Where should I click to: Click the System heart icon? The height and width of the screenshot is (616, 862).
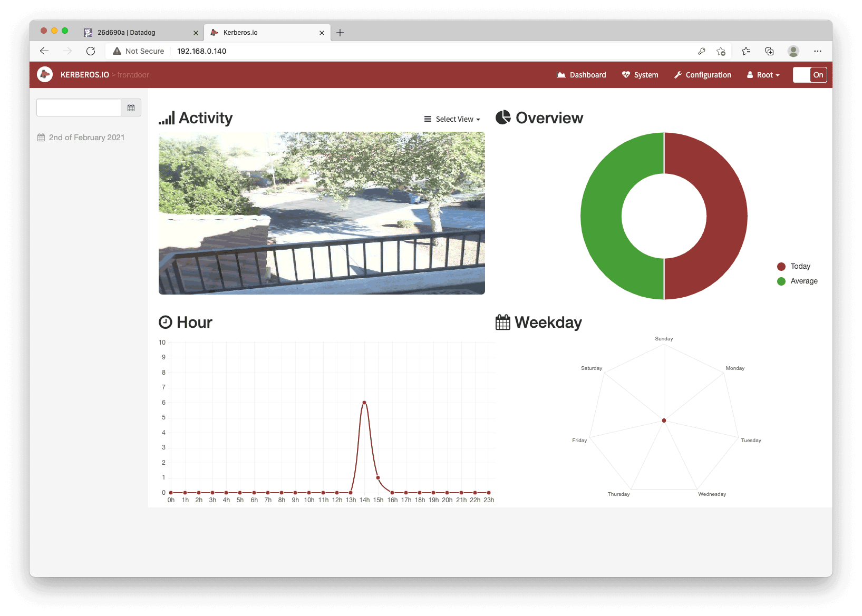[x=625, y=74]
